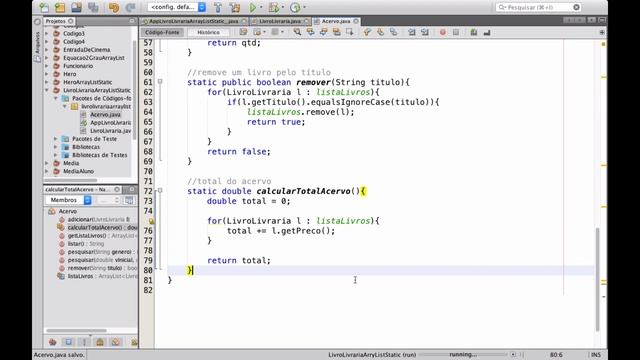Click the red Start Macro Recording icon

click(442, 32)
